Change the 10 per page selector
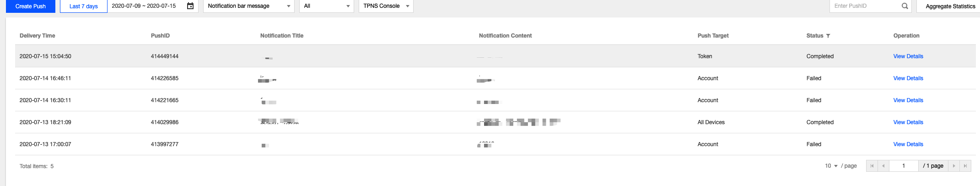Image resolution: width=980 pixels, height=186 pixels. click(x=831, y=166)
